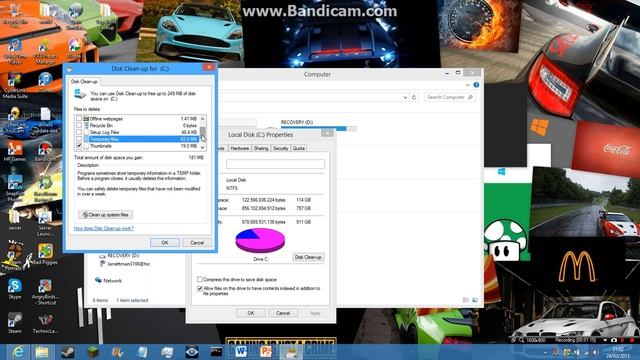Open the black console window taskbar icon
Screen dimensions: 640x360
216,352
